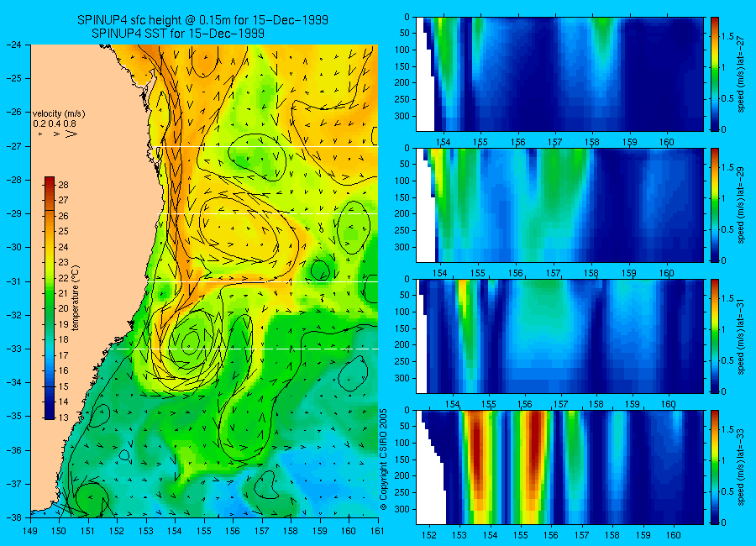Click the '0.5' tick on the lat=-33 color bar
The height and width of the screenshot is (546, 756).
pos(727,491)
